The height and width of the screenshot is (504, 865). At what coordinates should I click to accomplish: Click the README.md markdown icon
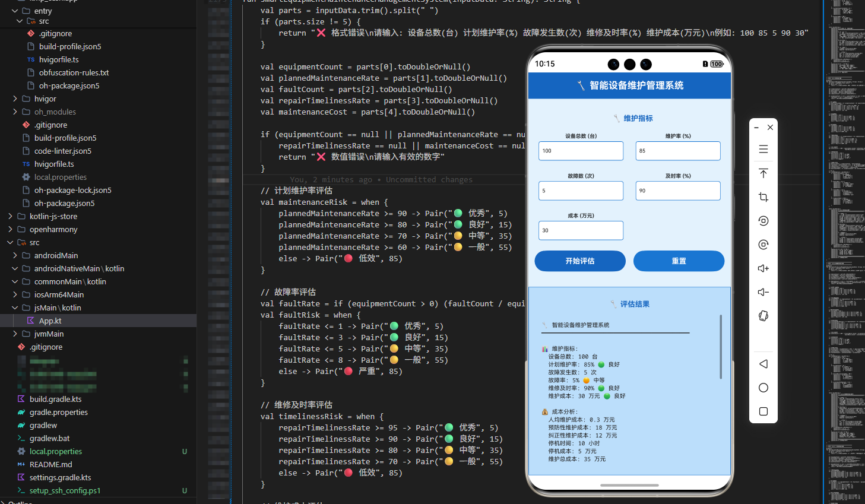coord(21,464)
